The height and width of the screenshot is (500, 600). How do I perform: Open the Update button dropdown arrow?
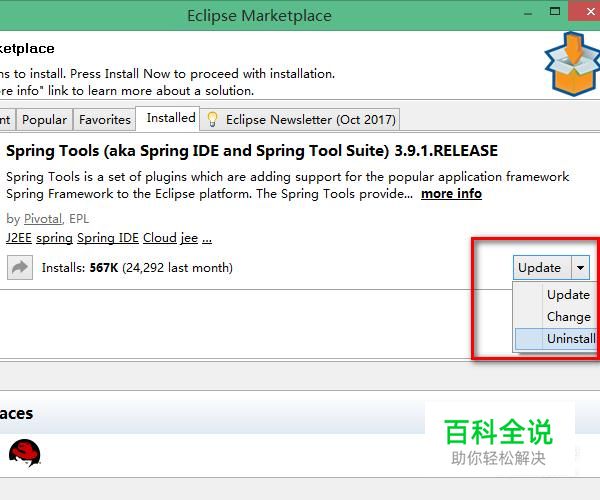580,267
